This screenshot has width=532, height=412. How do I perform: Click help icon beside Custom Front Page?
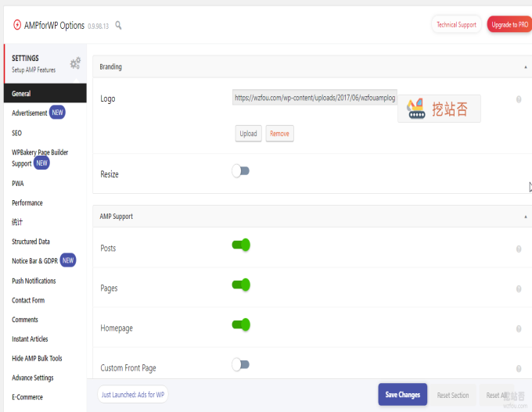pyautogui.click(x=519, y=368)
